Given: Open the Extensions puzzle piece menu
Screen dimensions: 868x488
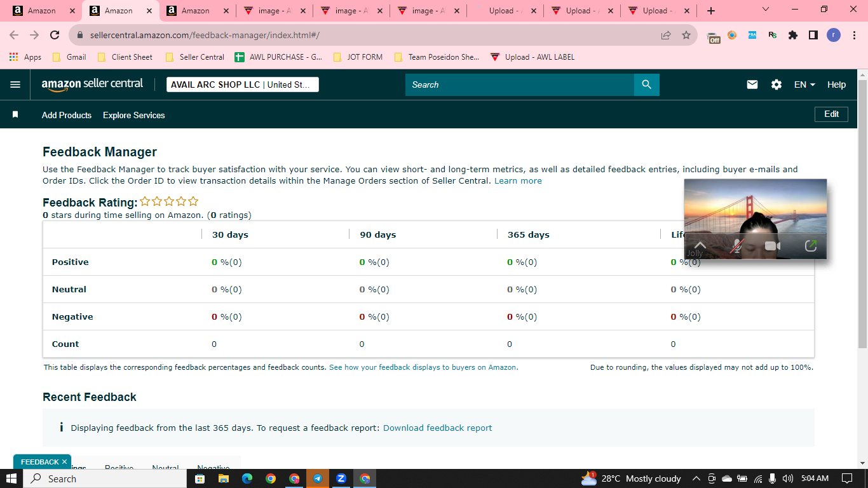Looking at the screenshot, I should (793, 36).
